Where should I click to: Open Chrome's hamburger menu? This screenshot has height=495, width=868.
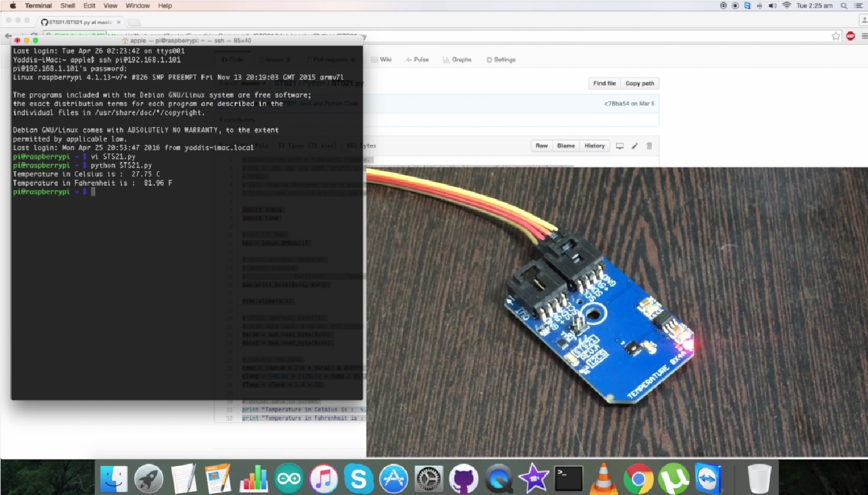coord(864,36)
